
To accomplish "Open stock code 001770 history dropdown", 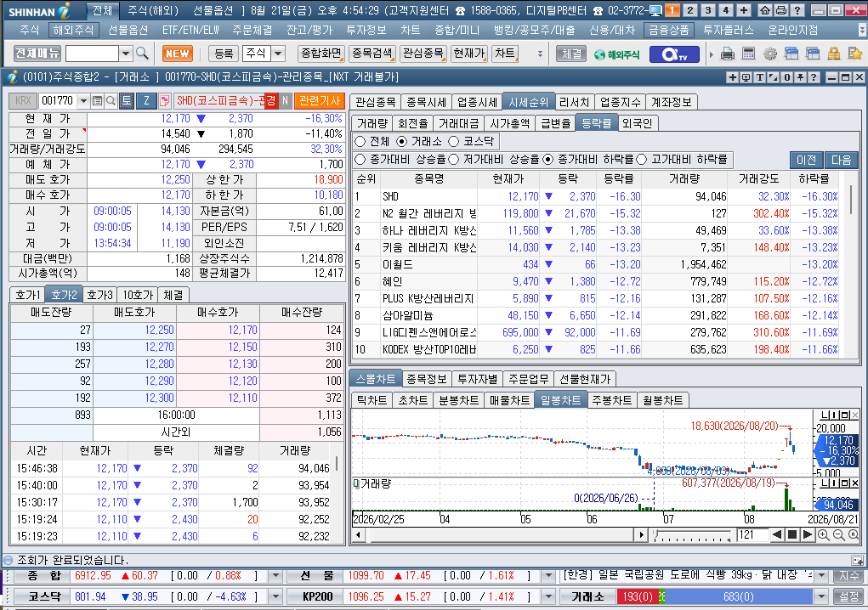I will coord(83,100).
